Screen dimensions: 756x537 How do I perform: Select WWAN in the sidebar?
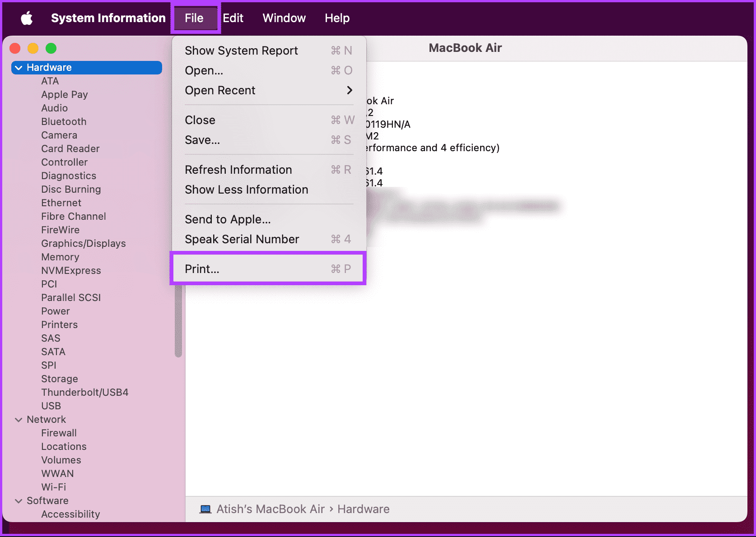(x=57, y=474)
